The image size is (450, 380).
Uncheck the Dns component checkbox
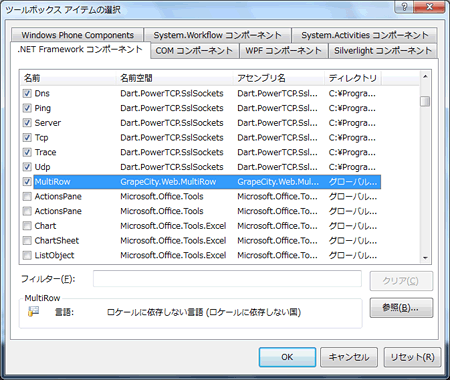tap(27, 93)
